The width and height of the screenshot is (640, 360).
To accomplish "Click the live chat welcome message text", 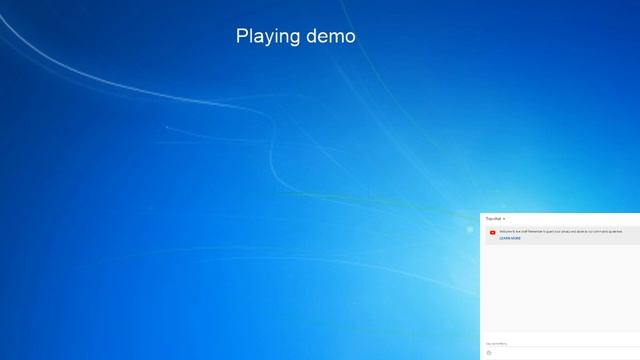I will tap(561, 231).
